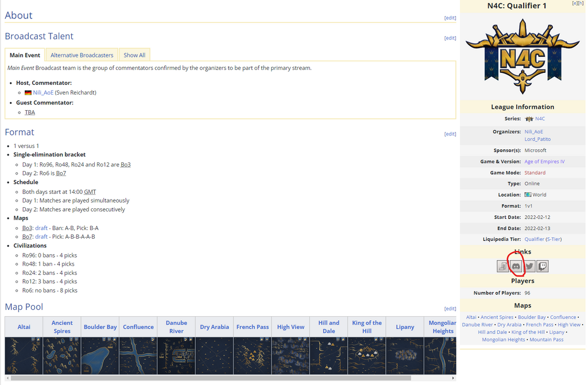Click the large N4C tournament logo

pyautogui.click(x=523, y=57)
